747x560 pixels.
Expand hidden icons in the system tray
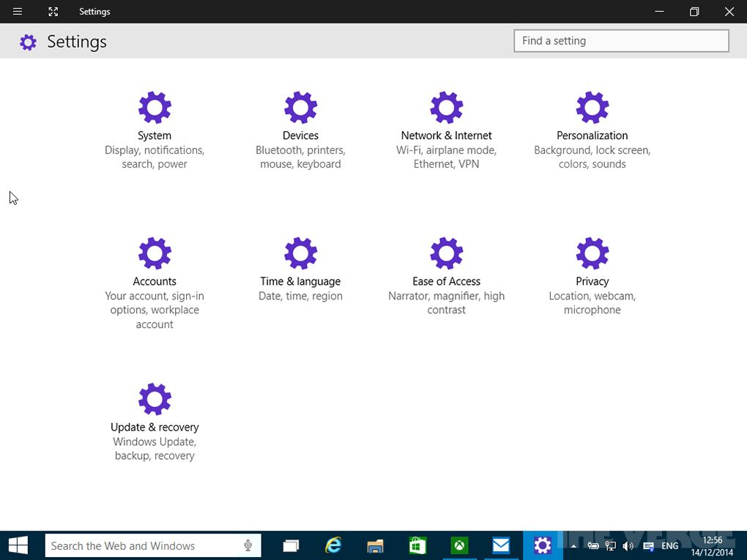pos(573,545)
